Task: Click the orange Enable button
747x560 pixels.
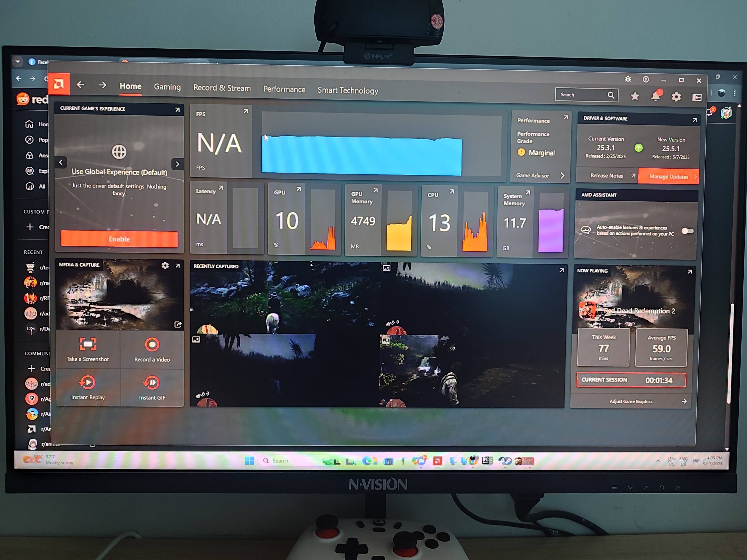Action: [119, 239]
